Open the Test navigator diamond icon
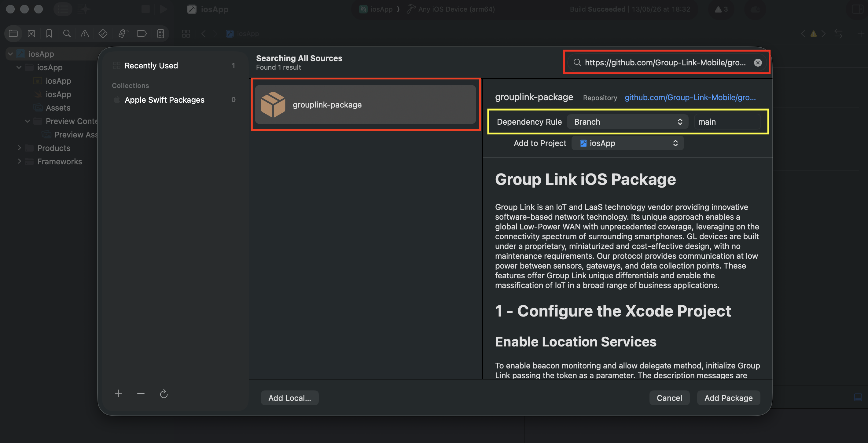This screenshot has width=868, height=443. coord(103,34)
